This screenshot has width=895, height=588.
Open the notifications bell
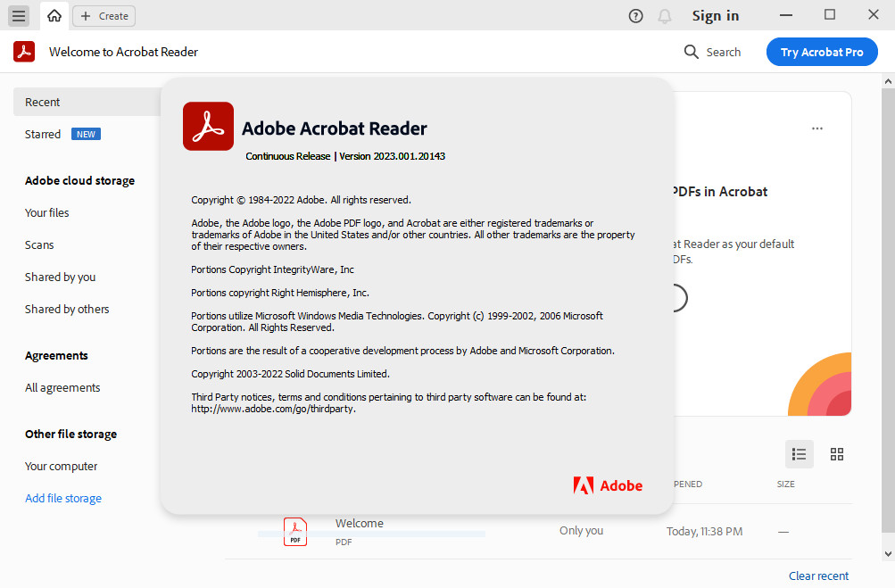pyautogui.click(x=665, y=16)
